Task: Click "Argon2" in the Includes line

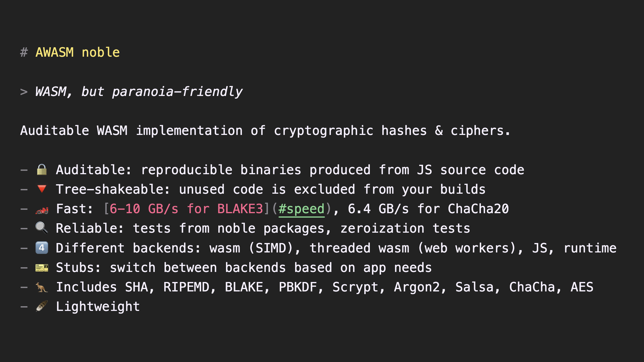Action: tap(417, 287)
